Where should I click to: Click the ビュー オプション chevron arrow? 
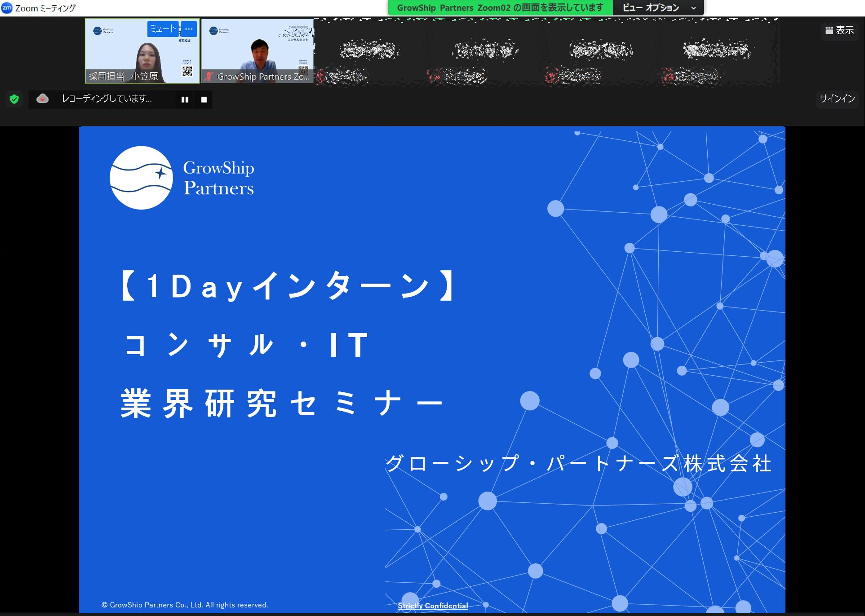(693, 8)
